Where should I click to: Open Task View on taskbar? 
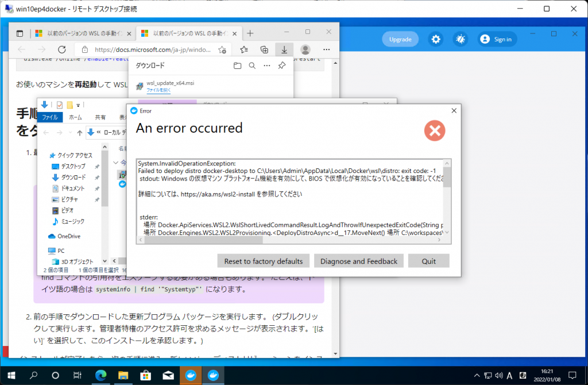click(78, 375)
